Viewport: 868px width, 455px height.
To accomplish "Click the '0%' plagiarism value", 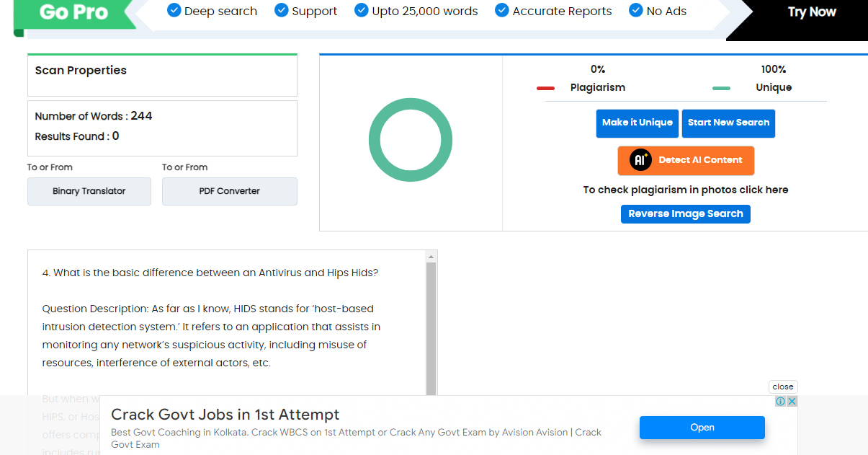I will pyautogui.click(x=598, y=70).
